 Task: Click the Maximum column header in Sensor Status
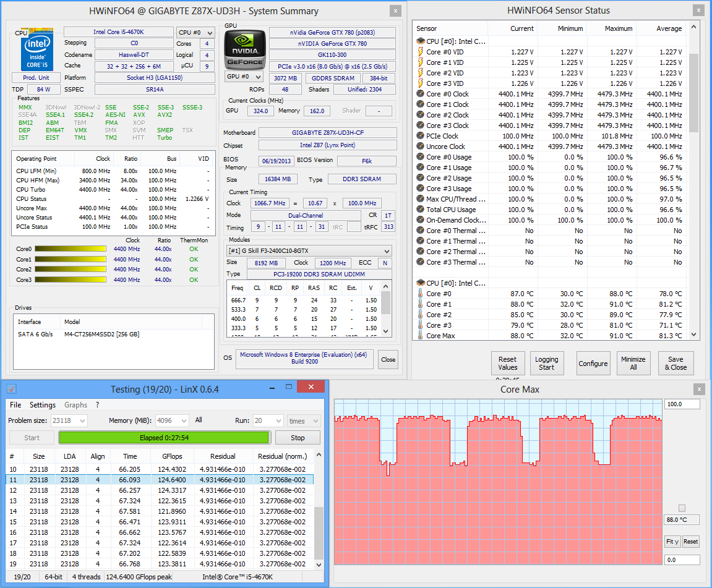611,28
